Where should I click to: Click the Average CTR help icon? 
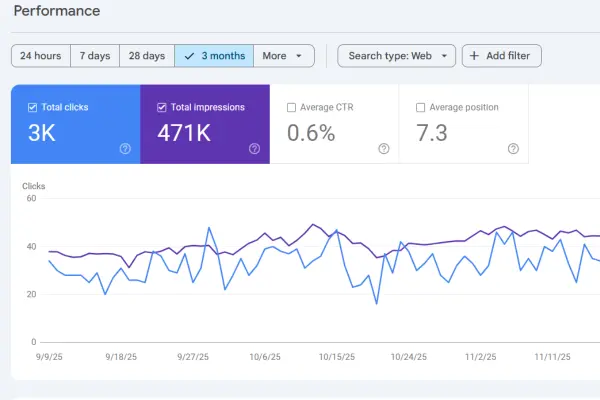pyautogui.click(x=384, y=149)
